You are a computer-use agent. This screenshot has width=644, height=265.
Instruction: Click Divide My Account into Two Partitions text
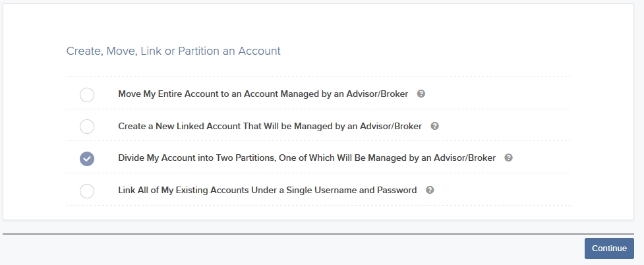click(x=307, y=158)
